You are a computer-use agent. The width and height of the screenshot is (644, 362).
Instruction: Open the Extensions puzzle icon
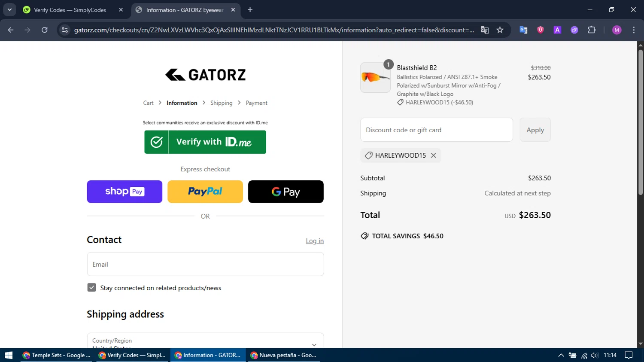(x=592, y=30)
